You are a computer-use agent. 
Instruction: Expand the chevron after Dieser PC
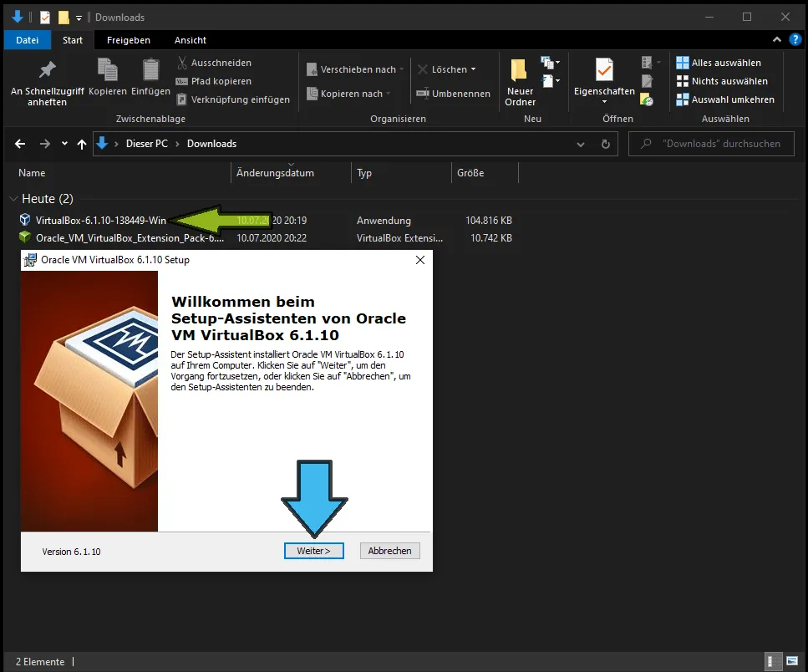(x=177, y=144)
